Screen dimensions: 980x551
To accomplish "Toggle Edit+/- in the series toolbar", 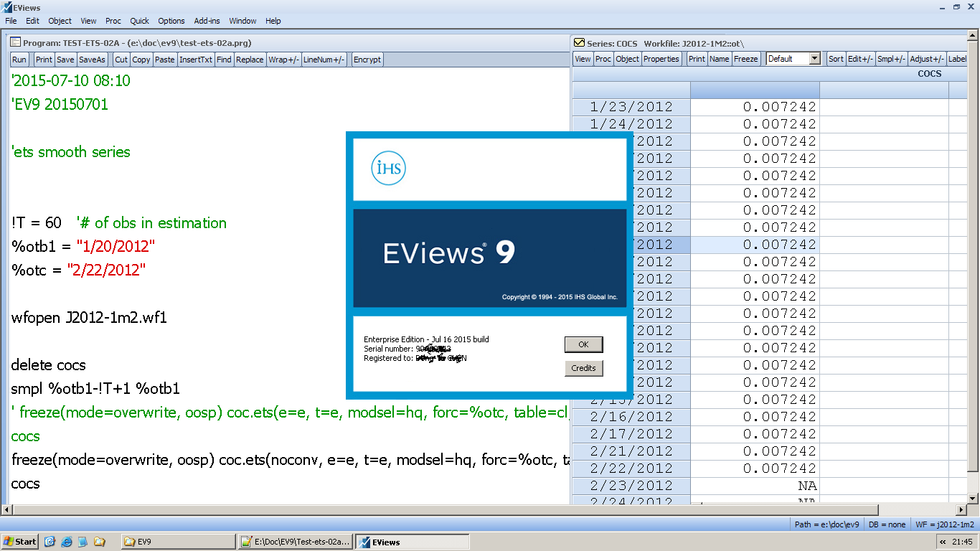I will click(860, 59).
